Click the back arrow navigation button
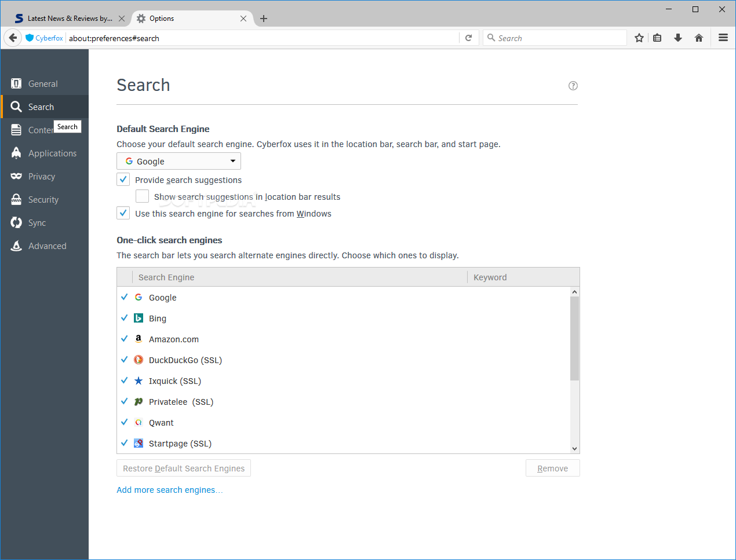Image resolution: width=736 pixels, height=560 pixels. coord(13,38)
